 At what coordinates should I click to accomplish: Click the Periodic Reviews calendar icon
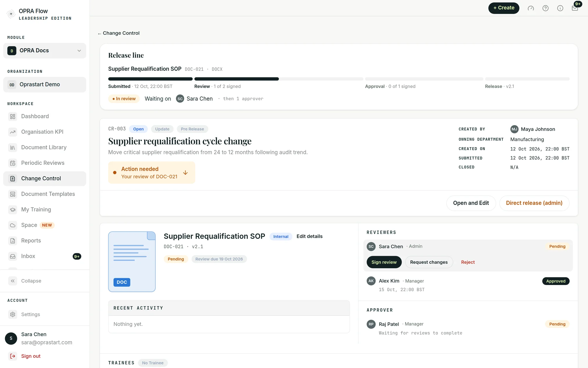tap(13, 163)
